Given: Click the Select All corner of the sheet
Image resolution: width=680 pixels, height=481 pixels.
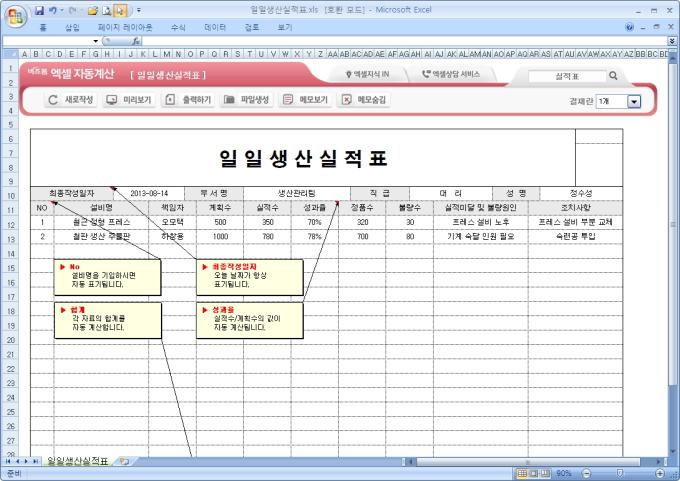Looking at the screenshot, I should [x=10, y=54].
